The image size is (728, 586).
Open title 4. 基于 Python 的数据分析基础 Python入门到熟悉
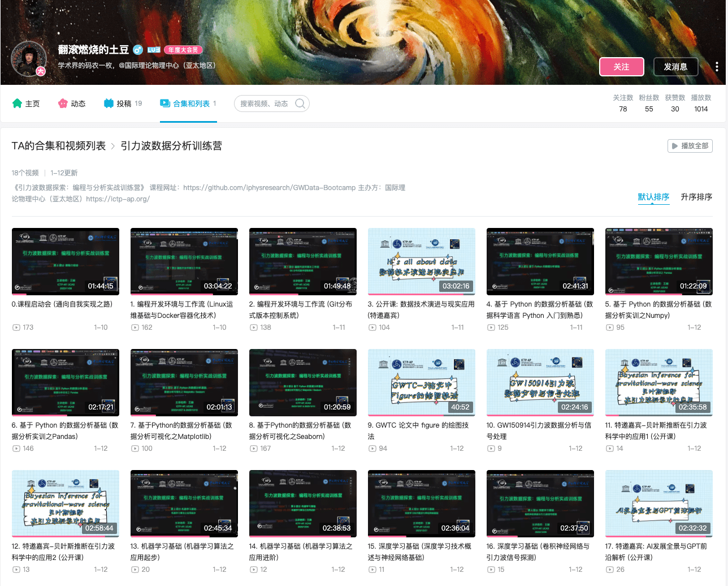540,310
